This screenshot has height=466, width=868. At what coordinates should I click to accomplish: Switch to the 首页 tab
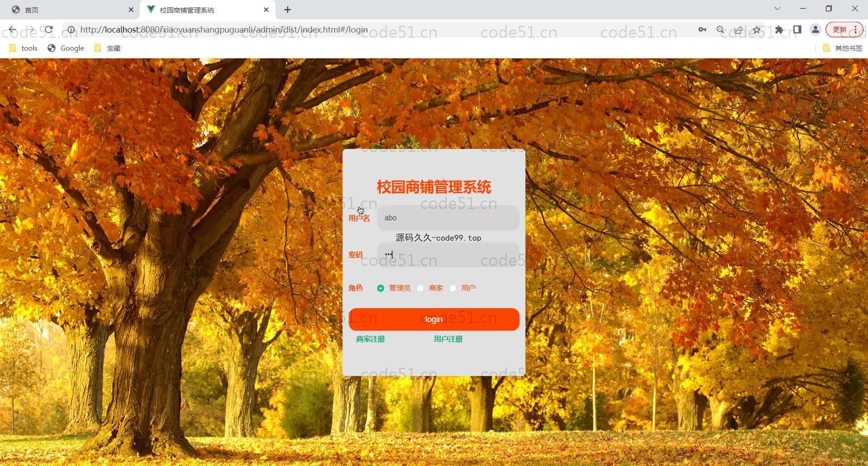point(68,10)
